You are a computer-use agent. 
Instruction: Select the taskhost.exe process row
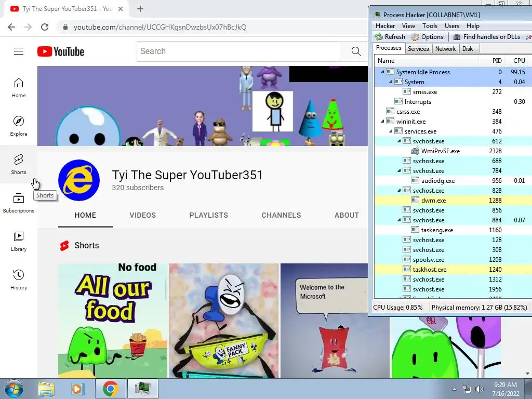[x=453, y=270]
